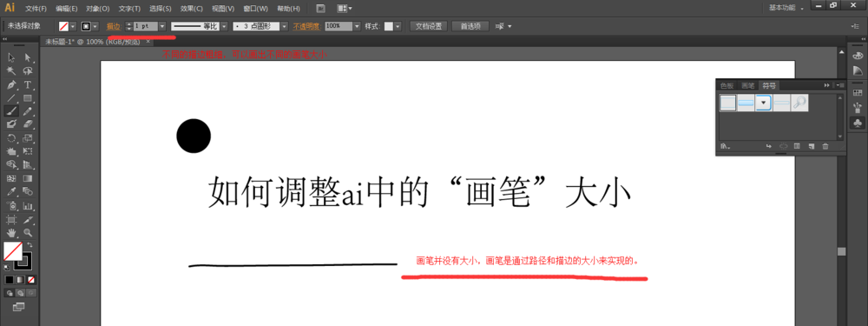Place symbol instance arrow icon
The height and width of the screenshot is (326, 868).
[x=769, y=146]
